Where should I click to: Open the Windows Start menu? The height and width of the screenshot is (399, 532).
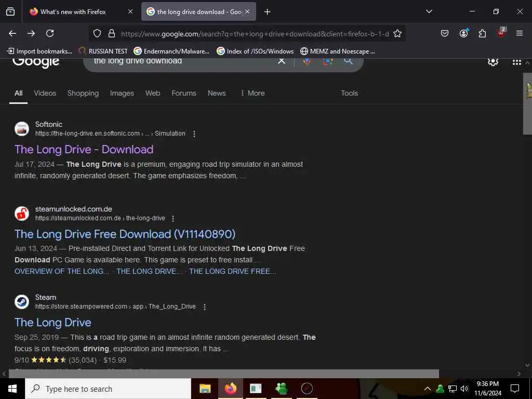pyautogui.click(x=12, y=389)
